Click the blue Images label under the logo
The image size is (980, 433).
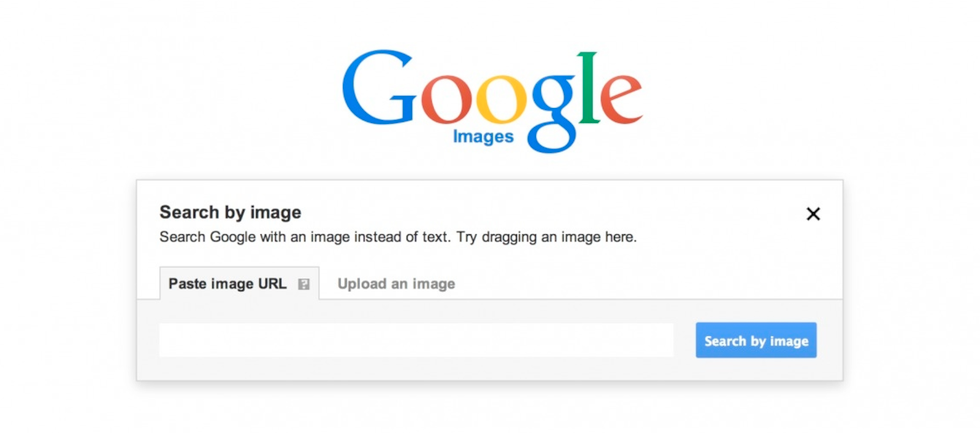click(x=483, y=137)
